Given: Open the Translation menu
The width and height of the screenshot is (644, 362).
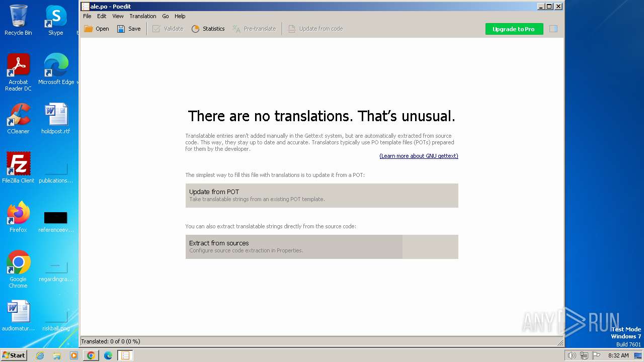Looking at the screenshot, I should pos(143,16).
